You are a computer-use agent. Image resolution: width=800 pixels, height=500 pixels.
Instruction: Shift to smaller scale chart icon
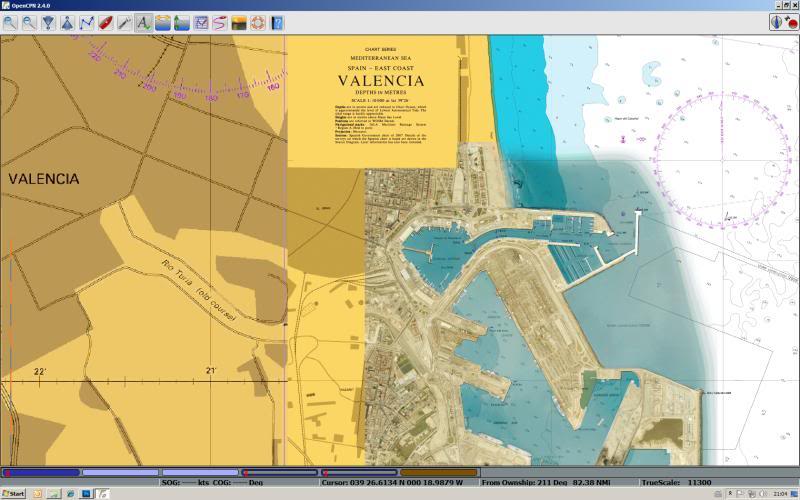[x=67, y=22]
